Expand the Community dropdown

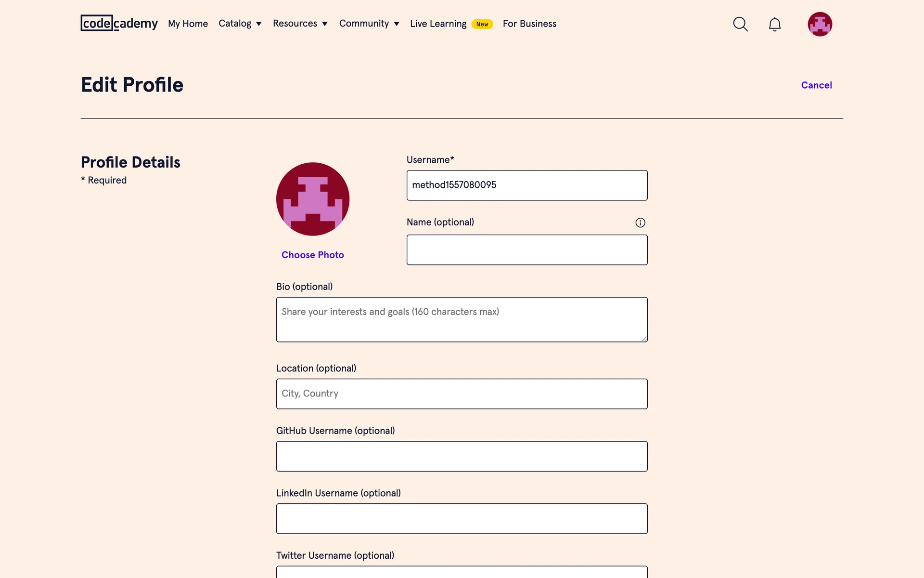pyautogui.click(x=369, y=24)
